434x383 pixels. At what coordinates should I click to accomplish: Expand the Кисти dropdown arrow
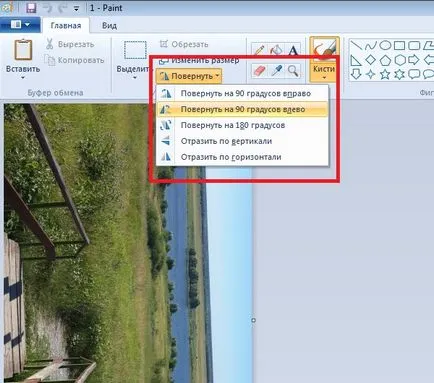pos(324,78)
